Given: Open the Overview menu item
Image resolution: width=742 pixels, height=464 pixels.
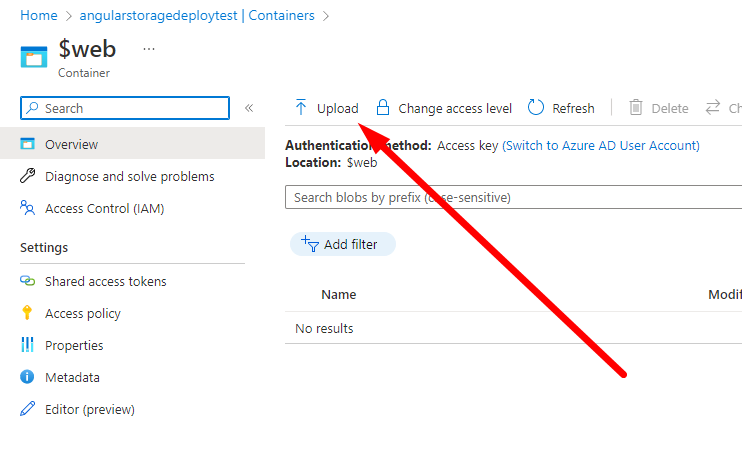Looking at the screenshot, I should (71, 144).
